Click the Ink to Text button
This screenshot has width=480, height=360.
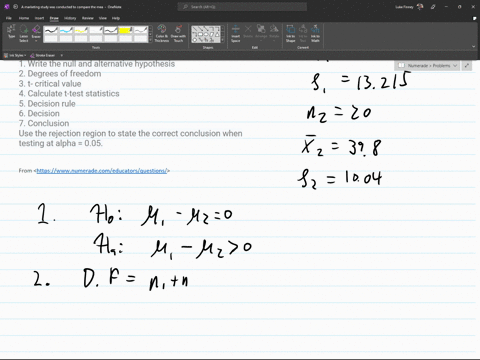pos(303,33)
